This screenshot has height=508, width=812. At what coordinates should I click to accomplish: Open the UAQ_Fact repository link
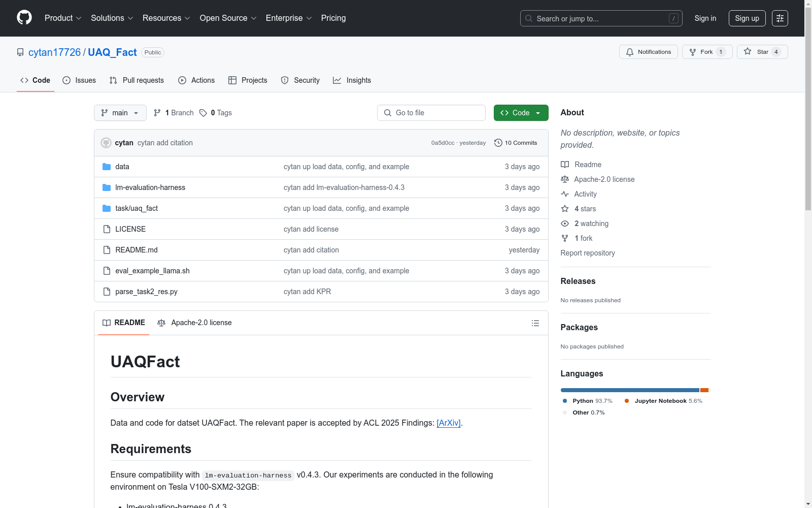(x=112, y=52)
